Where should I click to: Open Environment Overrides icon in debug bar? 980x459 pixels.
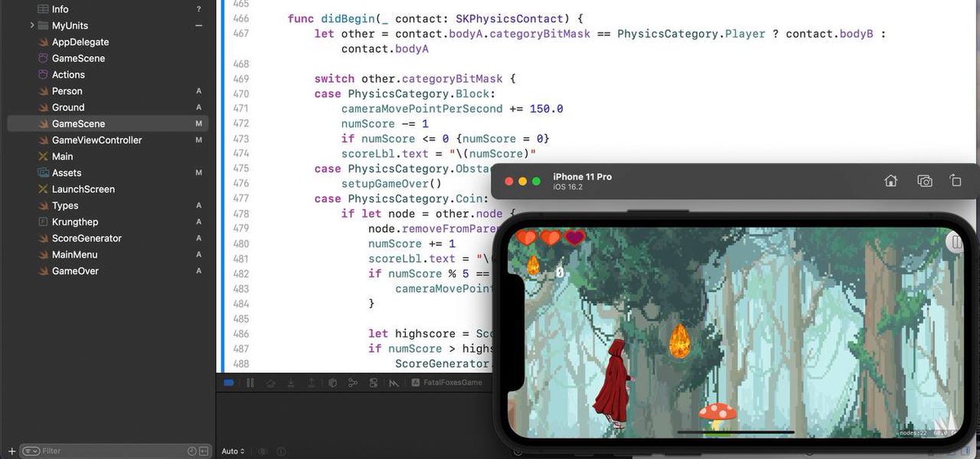(374, 382)
